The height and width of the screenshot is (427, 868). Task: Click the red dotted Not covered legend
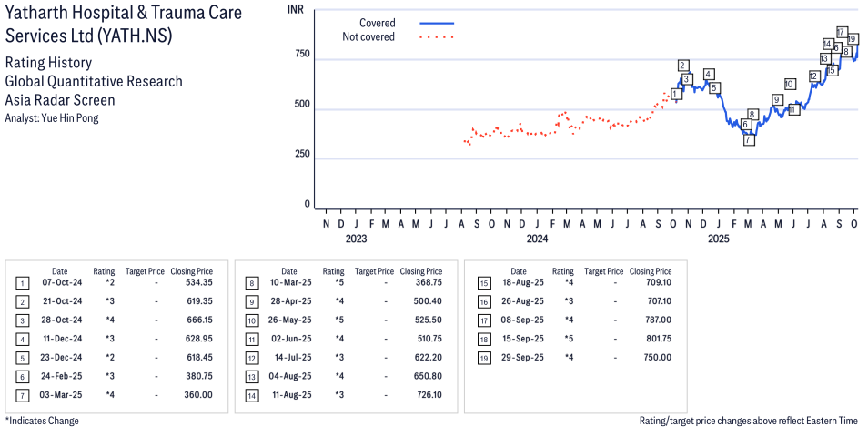coord(436,37)
